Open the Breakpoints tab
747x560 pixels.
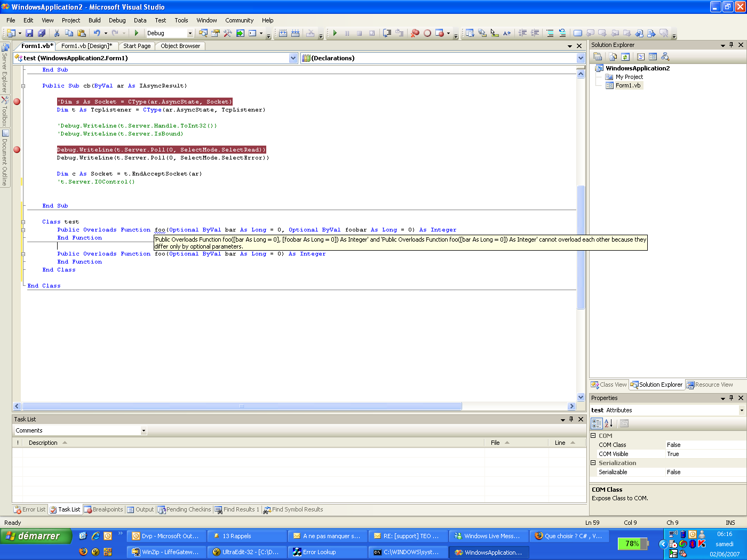(x=104, y=509)
